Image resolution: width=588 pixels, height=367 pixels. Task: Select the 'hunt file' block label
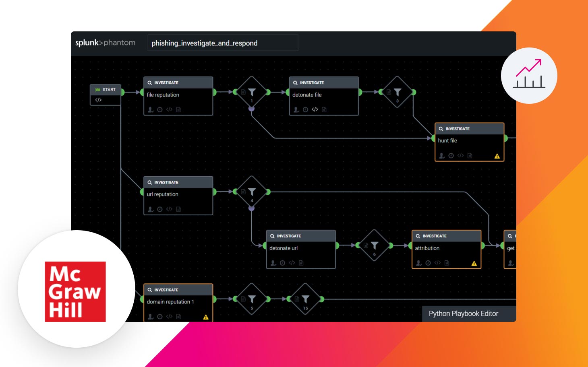447,141
